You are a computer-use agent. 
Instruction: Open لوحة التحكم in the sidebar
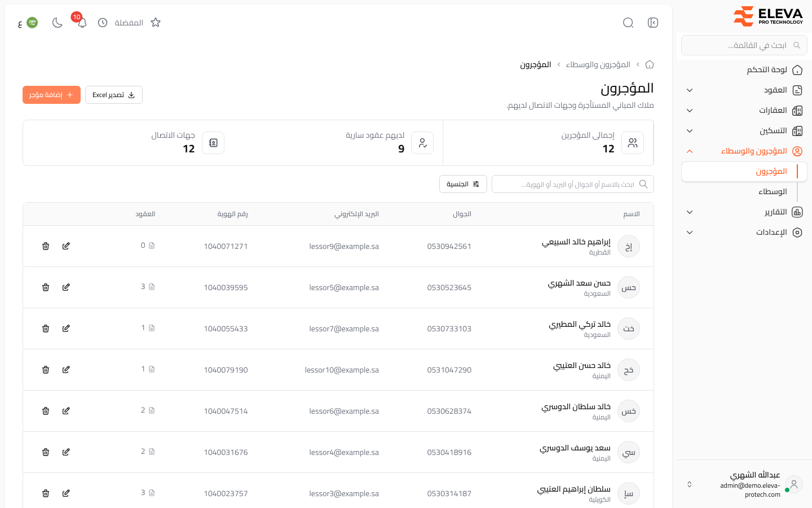click(744, 70)
